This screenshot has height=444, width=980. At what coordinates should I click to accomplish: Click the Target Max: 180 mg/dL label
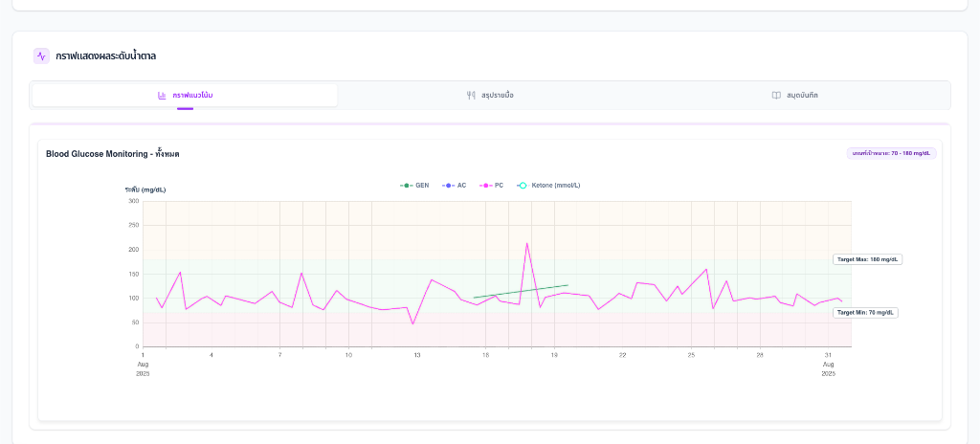click(867, 259)
